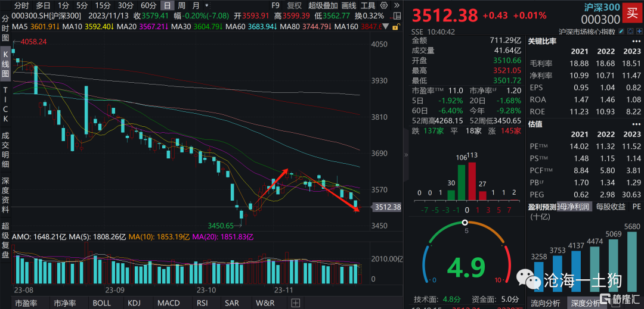Screen dimensions: 644x309
Task: Open the TICK sidebar view
Action: pos(6,104)
